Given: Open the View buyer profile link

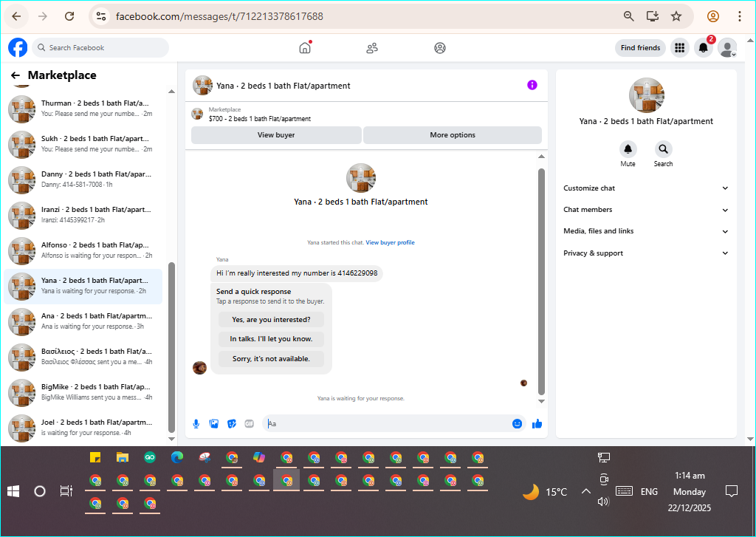Looking at the screenshot, I should click(390, 243).
